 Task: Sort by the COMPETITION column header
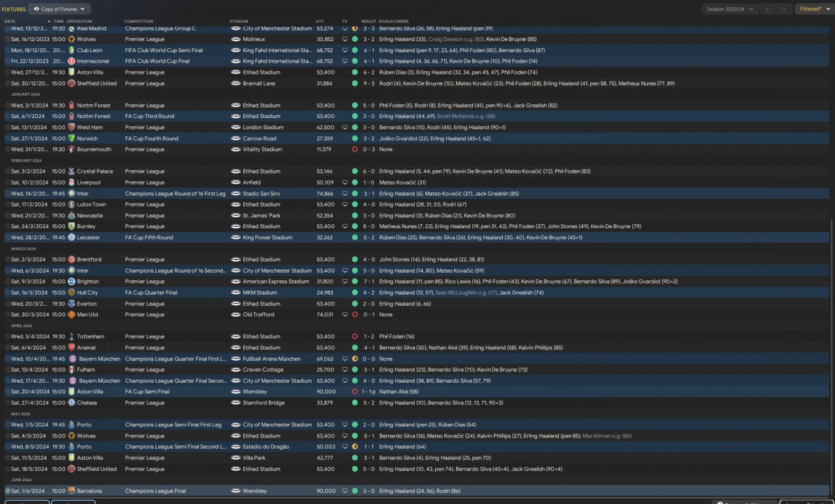139,22
